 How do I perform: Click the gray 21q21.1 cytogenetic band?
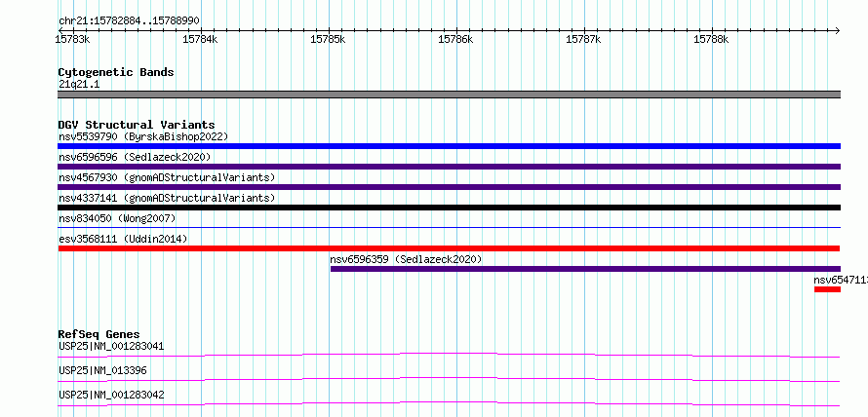[449, 95]
